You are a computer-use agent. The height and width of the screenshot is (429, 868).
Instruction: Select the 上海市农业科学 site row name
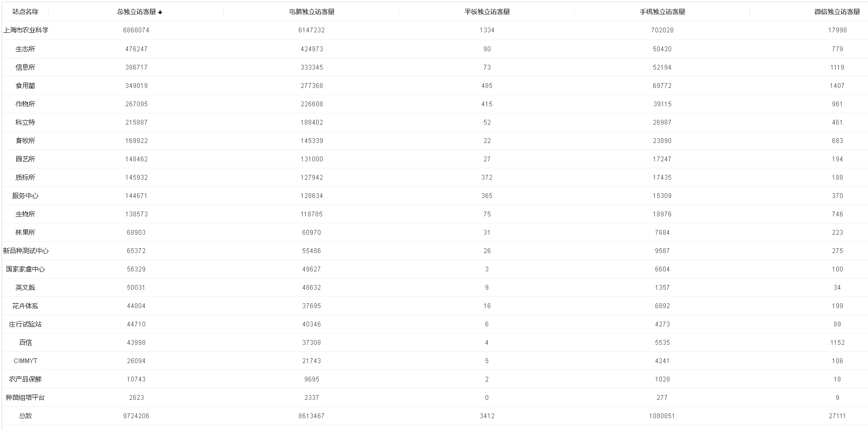coord(25,30)
